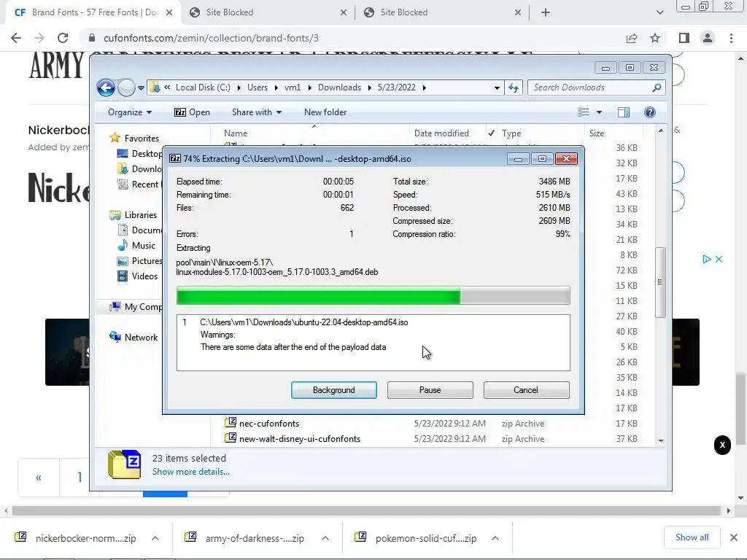Click the My Computer icon in sidebar
This screenshot has height=560, width=747.
(115, 306)
